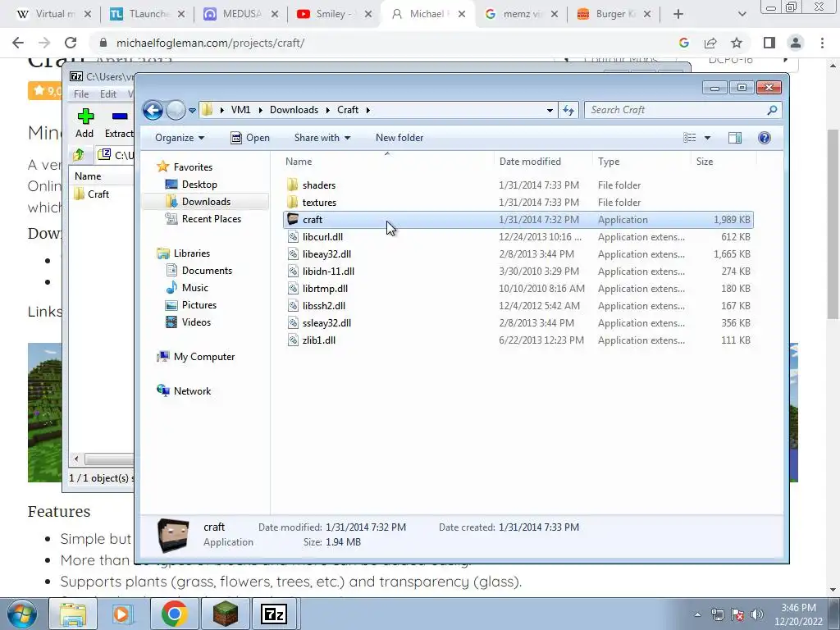Viewport: 840px width, 630px height.
Task: Open the recent locations dropdown arrow
Action: pos(192,111)
